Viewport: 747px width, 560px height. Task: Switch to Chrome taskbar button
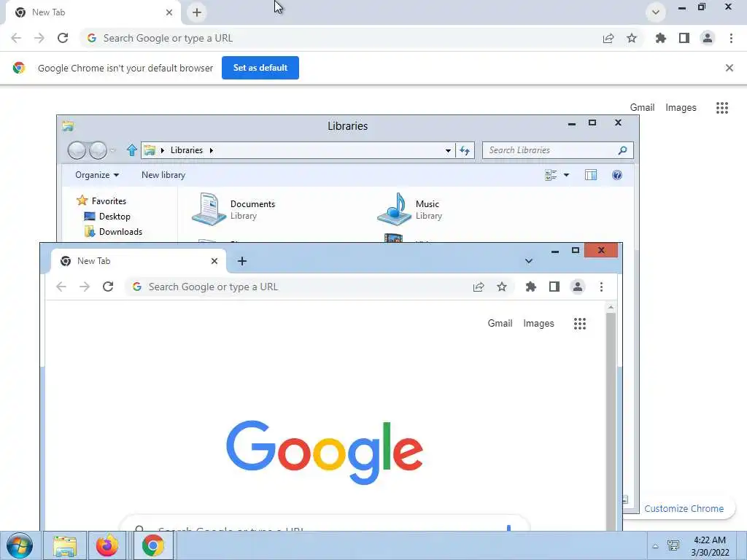tap(153, 545)
